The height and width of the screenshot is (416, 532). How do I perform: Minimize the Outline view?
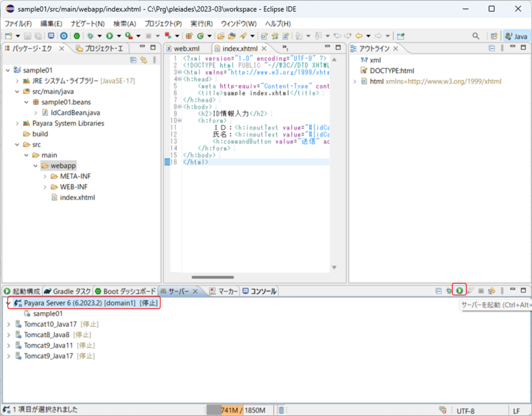click(512, 47)
